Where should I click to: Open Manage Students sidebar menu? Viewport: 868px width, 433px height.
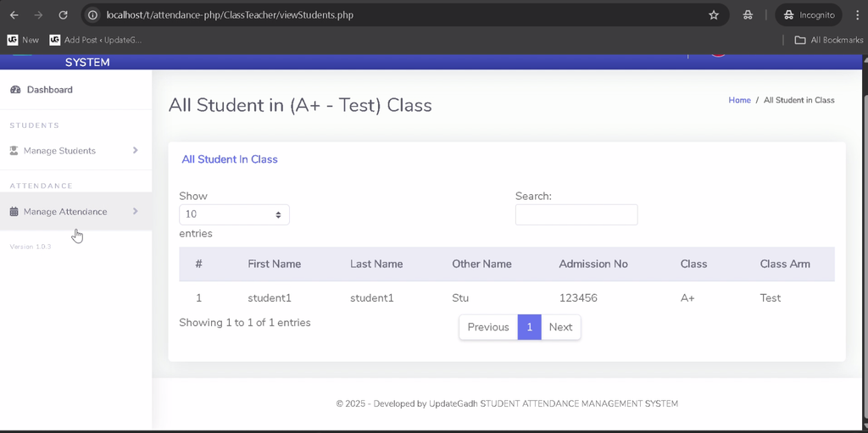click(75, 151)
